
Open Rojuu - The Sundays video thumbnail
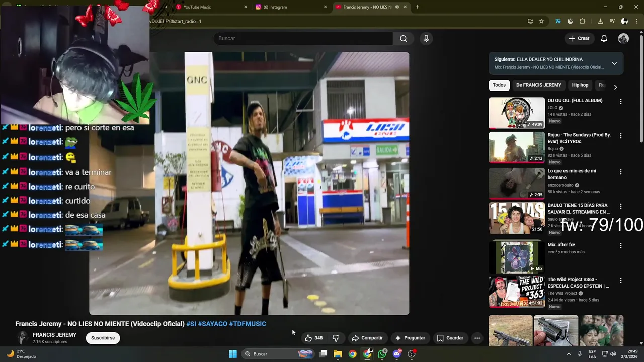coord(517,147)
